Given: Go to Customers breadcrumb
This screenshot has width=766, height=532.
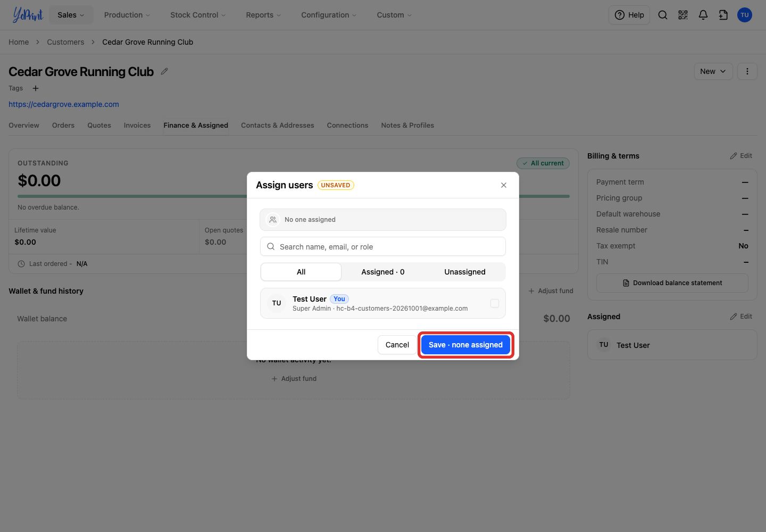Looking at the screenshot, I should 65,42.
